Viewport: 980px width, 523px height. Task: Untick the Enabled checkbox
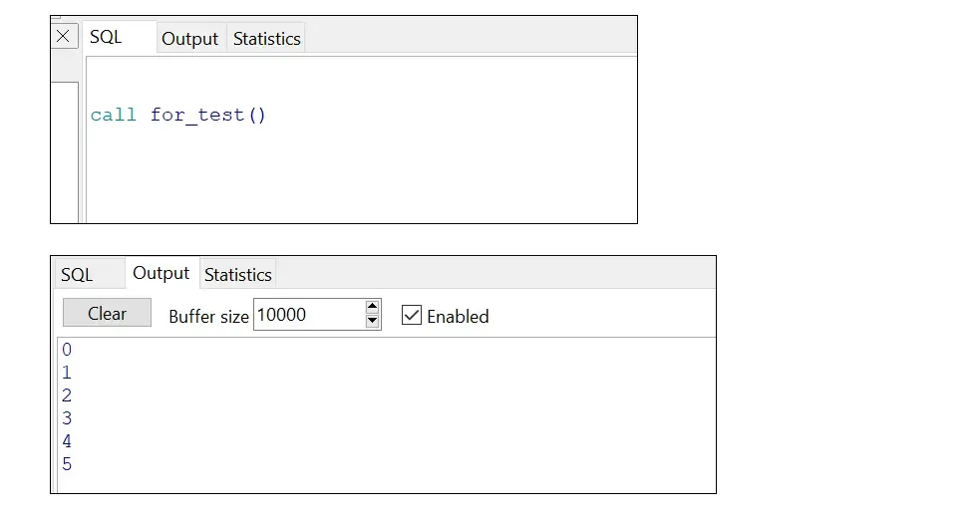pos(411,315)
